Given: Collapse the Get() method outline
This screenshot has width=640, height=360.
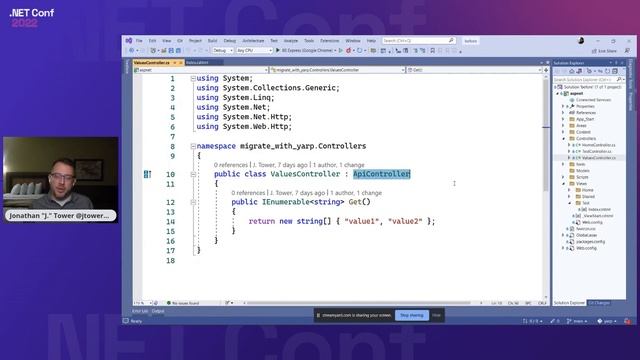Looking at the screenshot, I should point(193,202).
